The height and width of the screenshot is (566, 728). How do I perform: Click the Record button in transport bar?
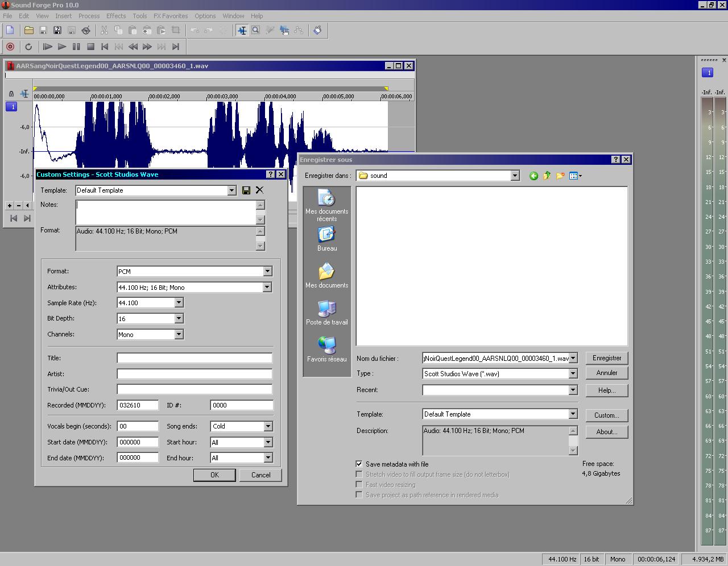[x=10, y=47]
